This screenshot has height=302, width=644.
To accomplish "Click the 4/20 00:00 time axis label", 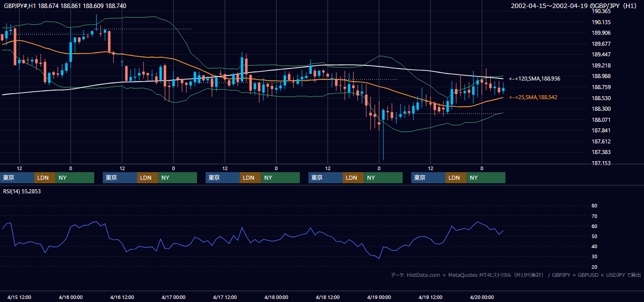I will point(482,297).
